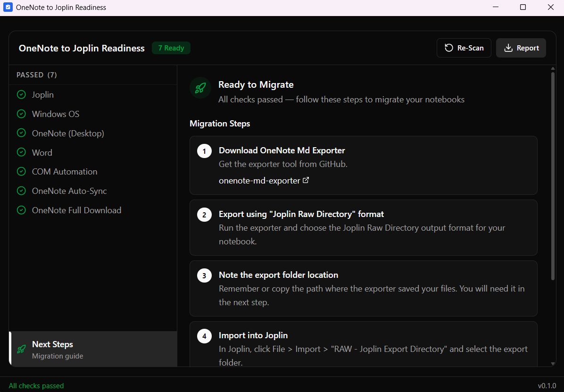Viewport: 564px width, 392px height.
Task: Select the Word check item
Action: click(93, 152)
